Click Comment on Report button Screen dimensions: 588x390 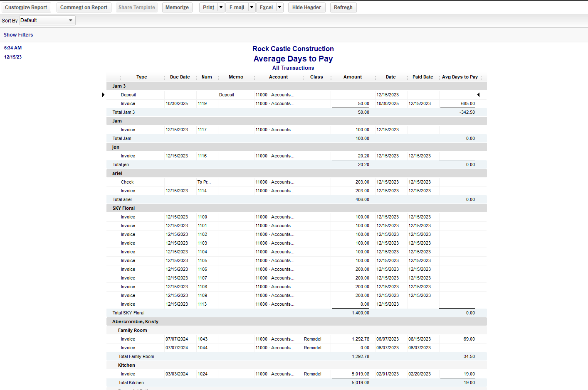(x=84, y=7)
